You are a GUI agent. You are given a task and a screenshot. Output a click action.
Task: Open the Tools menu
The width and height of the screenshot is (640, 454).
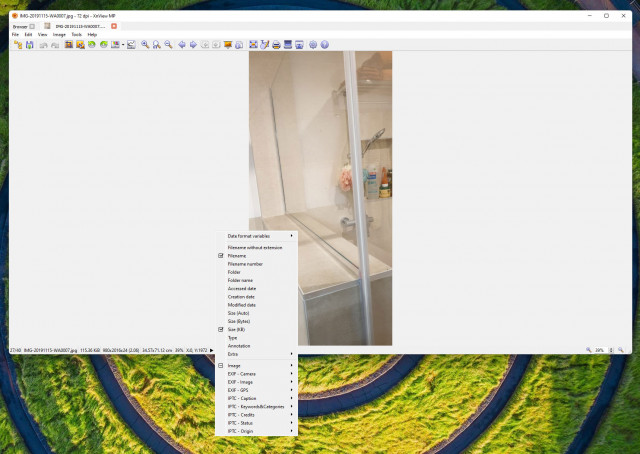76,35
